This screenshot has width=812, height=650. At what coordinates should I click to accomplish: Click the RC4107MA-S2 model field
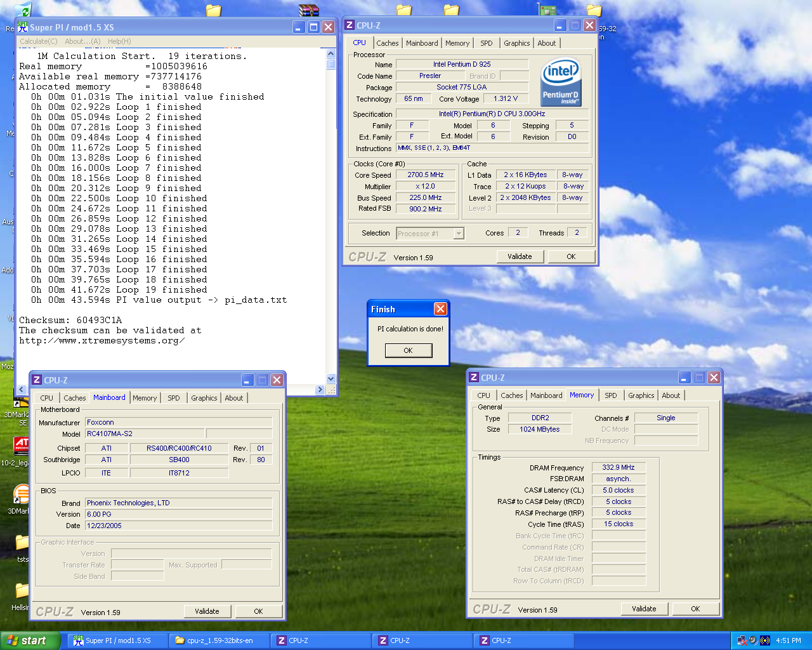coord(145,434)
